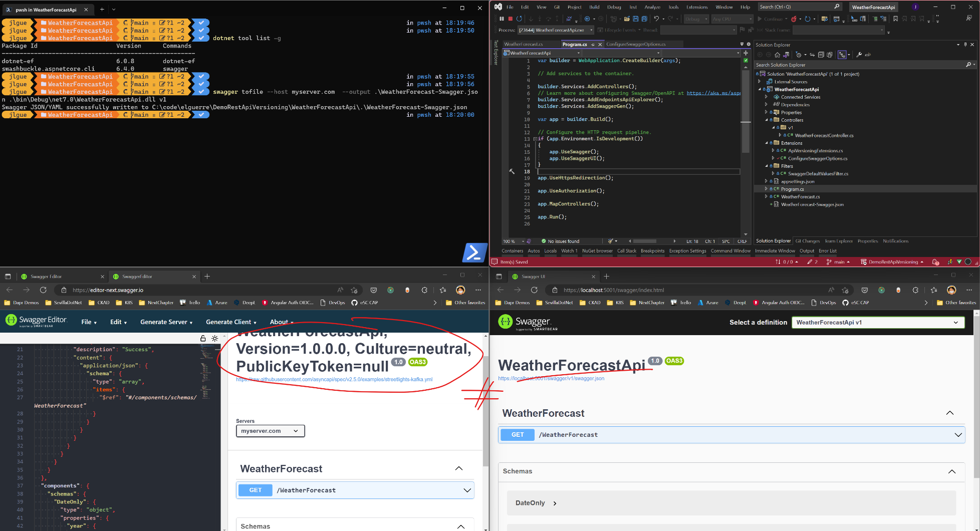Click the eSC CAP GitHub bookmark in Swagger Editor browser

click(365, 303)
